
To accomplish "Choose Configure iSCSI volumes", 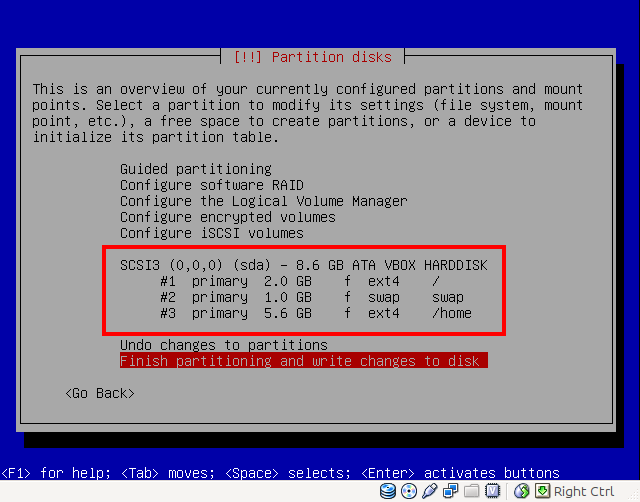I will [211, 233].
